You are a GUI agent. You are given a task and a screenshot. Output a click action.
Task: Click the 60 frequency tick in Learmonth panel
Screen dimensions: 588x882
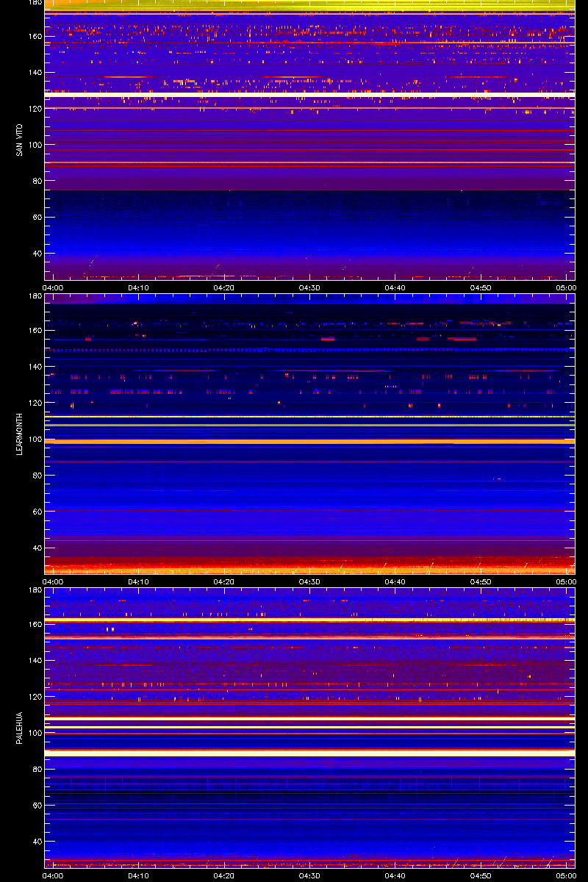pos(37,512)
